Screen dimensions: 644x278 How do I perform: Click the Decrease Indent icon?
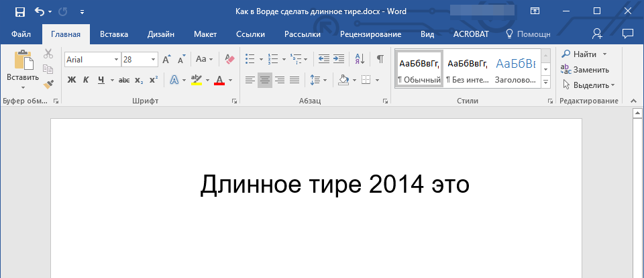click(323, 59)
